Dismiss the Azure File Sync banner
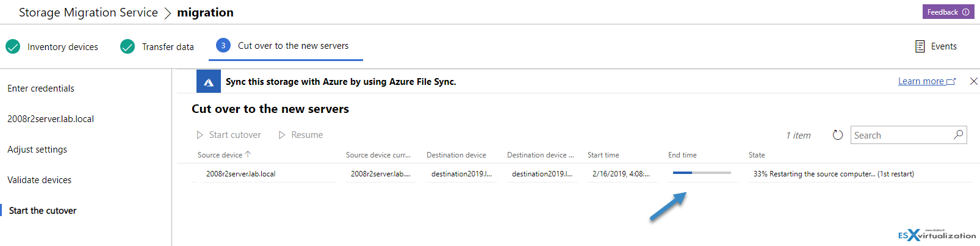The image size is (980, 246). click(974, 81)
